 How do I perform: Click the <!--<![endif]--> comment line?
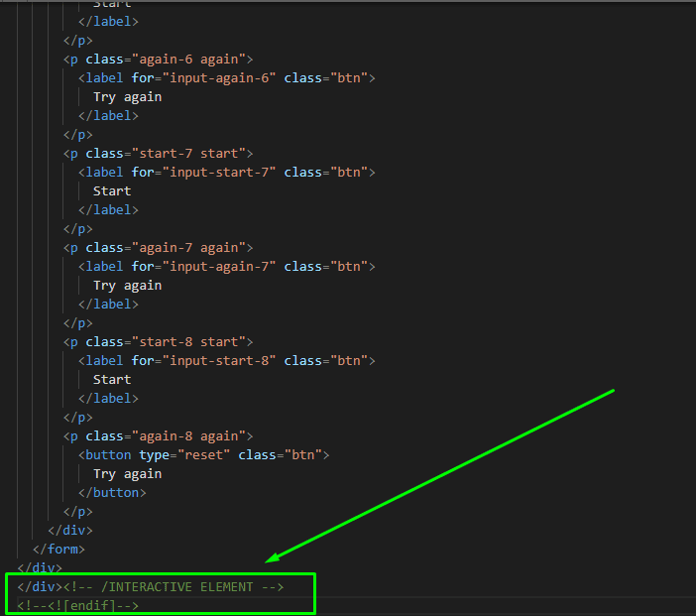click(x=78, y=605)
